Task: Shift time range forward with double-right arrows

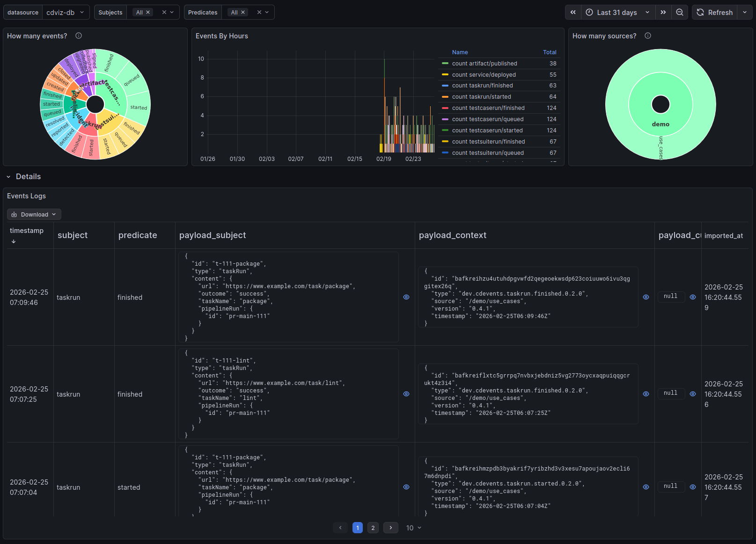Action: (x=663, y=13)
